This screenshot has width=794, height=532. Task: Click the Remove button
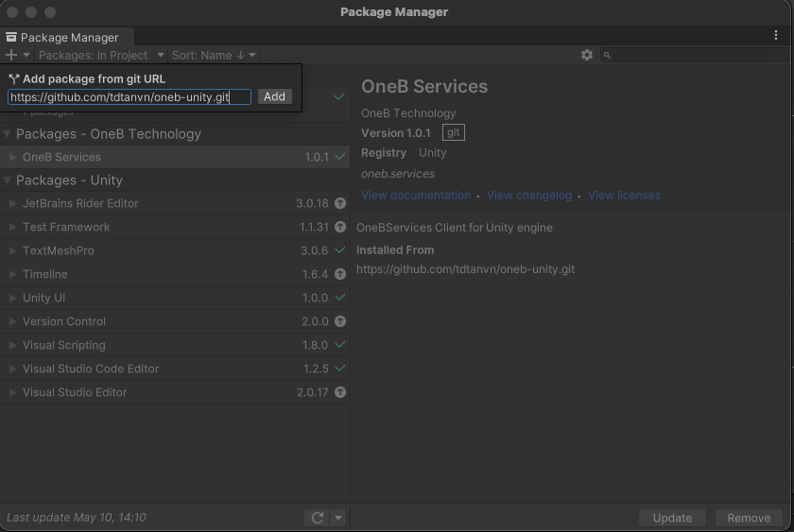(x=749, y=517)
